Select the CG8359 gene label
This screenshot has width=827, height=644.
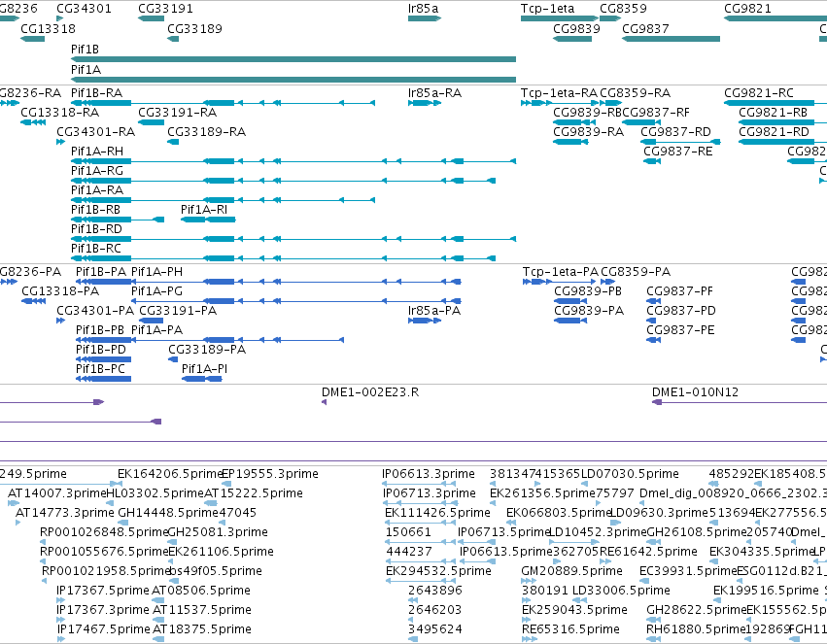pyautogui.click(x=623, y=9)
